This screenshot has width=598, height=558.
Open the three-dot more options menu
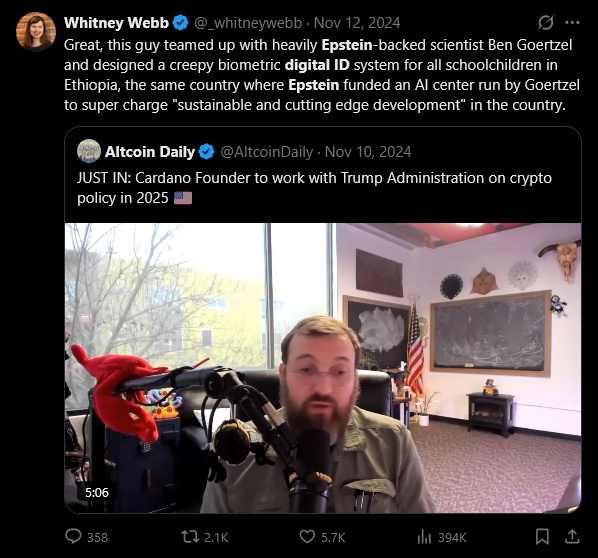pos(572,23)
